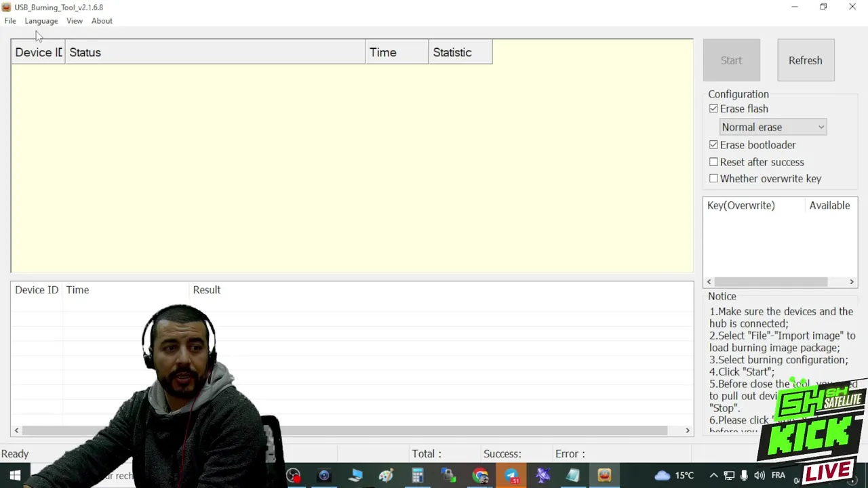Click the Status column header

click(215, 52)
